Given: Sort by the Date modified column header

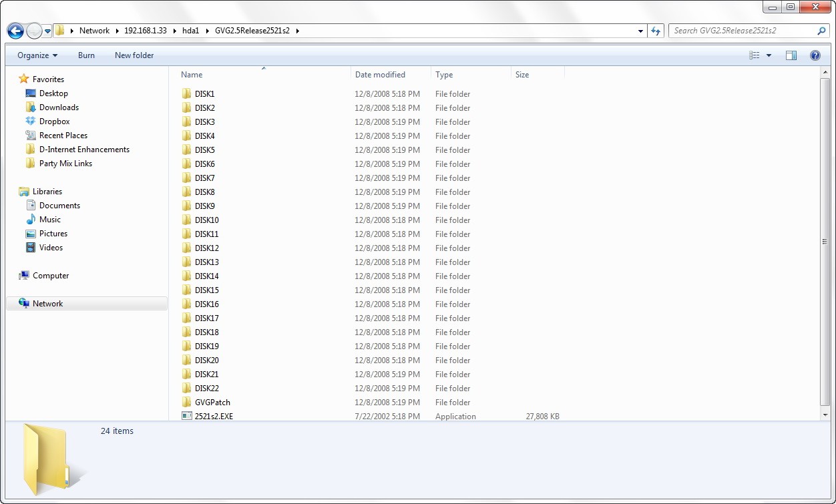Looking at the screenshot, I should (x=380, y=75).
